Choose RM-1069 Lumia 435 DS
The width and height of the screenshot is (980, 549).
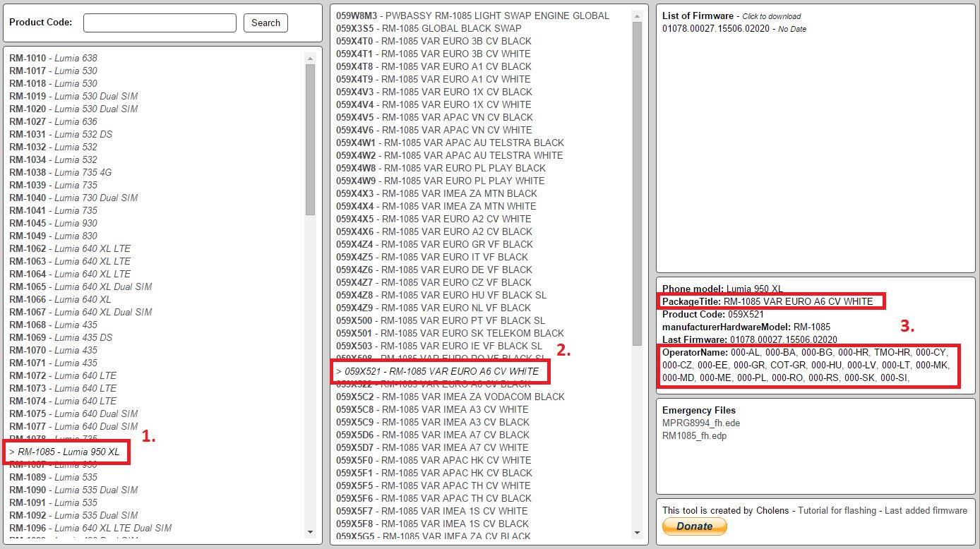pyautogui.click(x=61, y=337)
